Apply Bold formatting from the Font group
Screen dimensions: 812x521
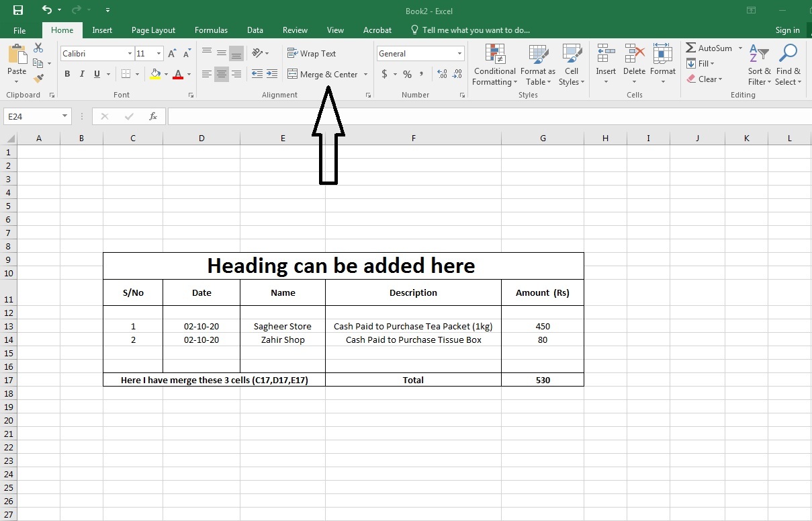67,74
